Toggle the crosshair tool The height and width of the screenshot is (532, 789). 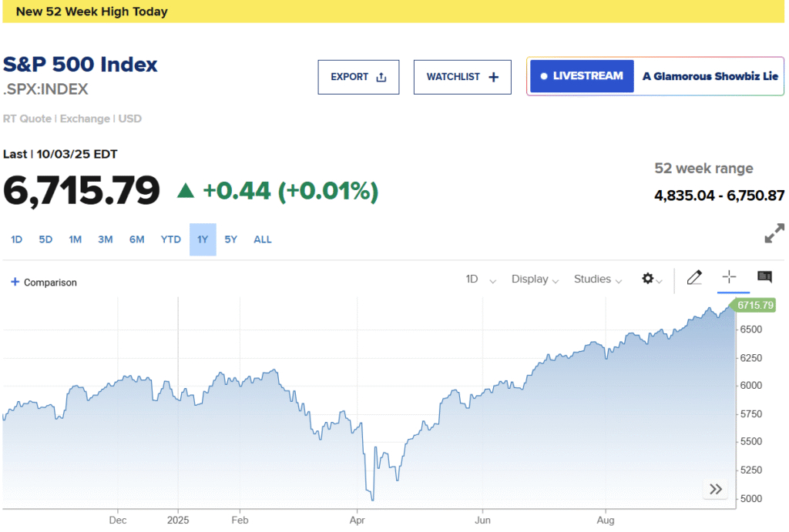pyautogui.click(x=729, y=278)
